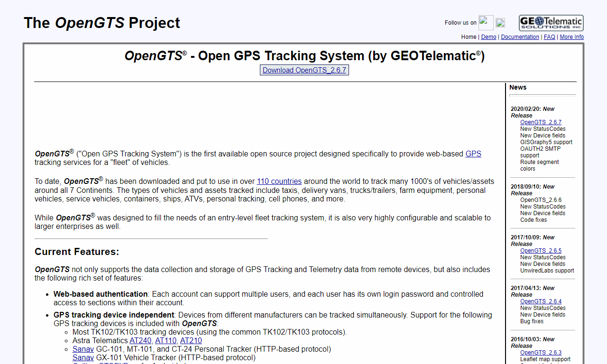
Task: Click 'UnwiredLabs support' news entry
Action: coord(547,271)
